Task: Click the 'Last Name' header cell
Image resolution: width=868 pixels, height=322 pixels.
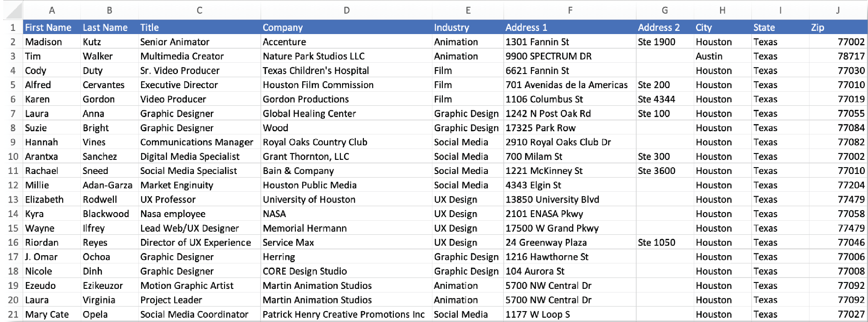Action: pos(109,27)
